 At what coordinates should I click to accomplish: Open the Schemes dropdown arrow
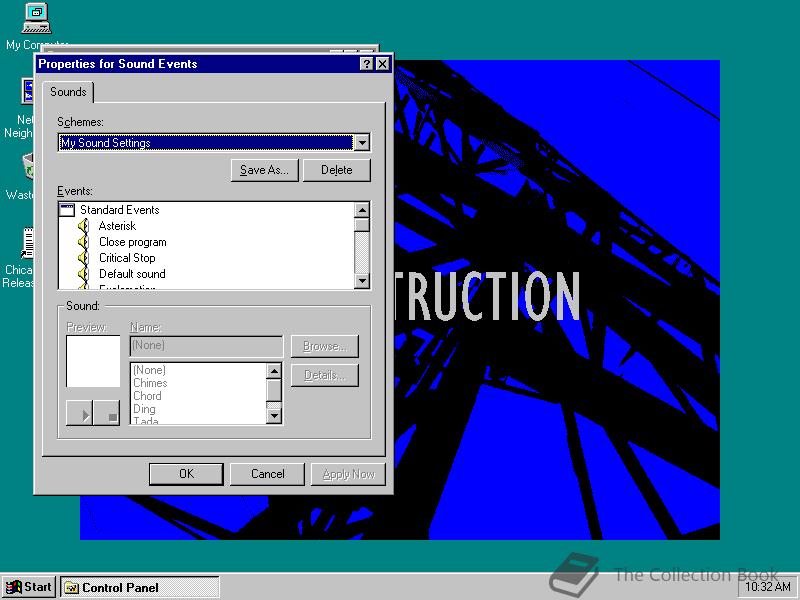362,142
